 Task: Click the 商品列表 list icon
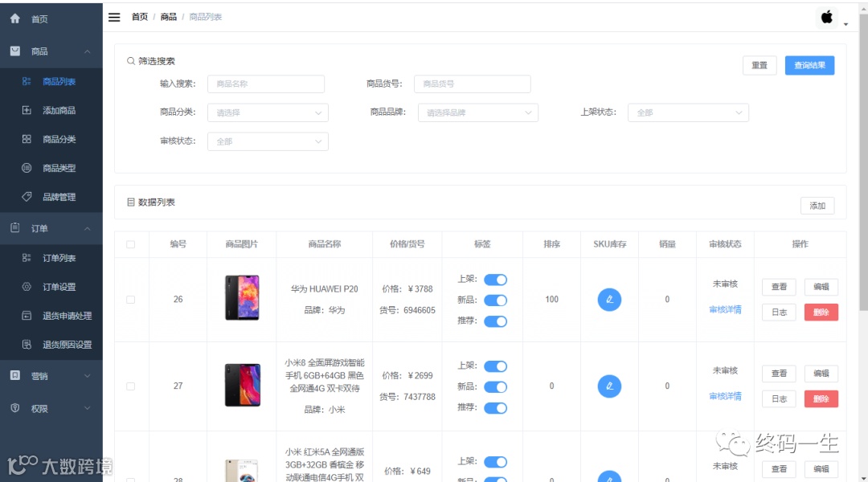27,81
